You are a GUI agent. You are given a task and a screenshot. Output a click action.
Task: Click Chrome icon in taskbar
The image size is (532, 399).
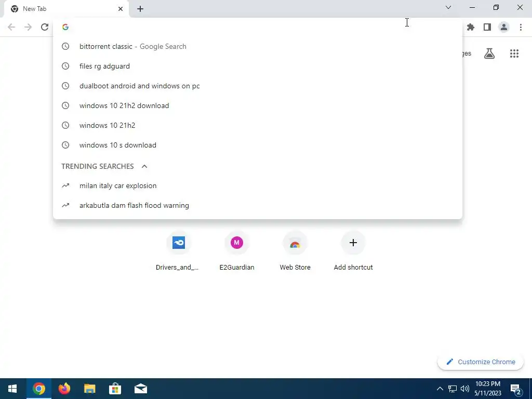(x=38, y=389)
